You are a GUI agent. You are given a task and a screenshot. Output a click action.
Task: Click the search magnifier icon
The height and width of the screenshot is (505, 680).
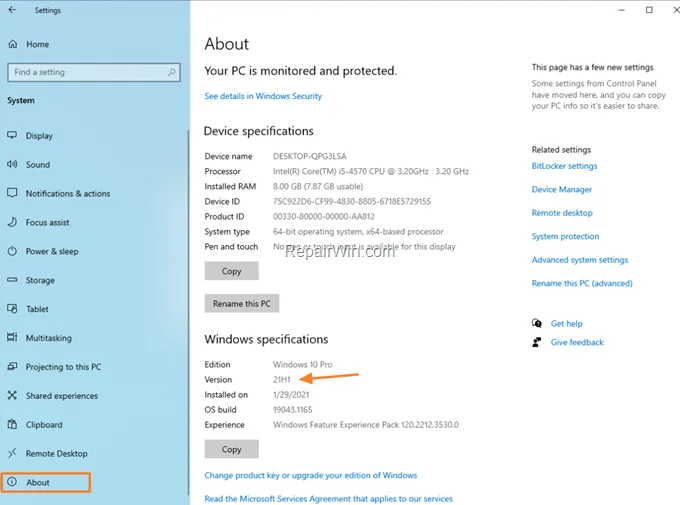[172, 72]
